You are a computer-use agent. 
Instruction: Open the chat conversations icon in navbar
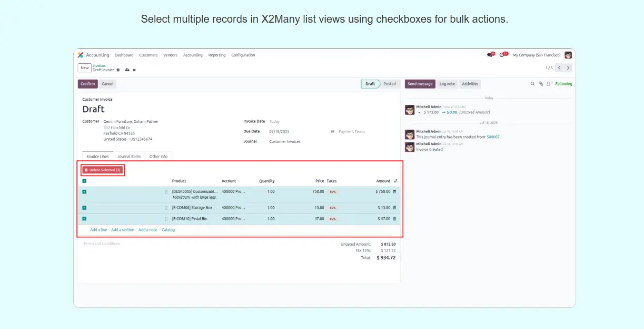coord(490,55)
